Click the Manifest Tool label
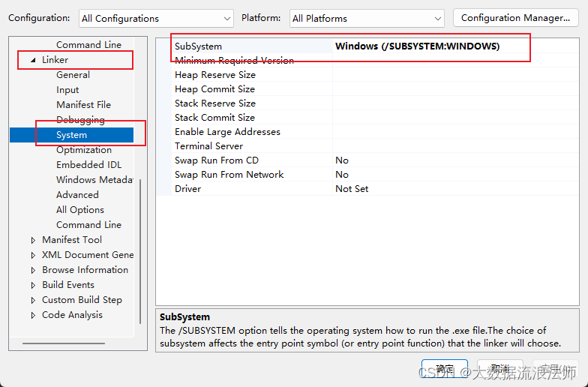This screenshot has width=588, height=387. coord(72,240)
